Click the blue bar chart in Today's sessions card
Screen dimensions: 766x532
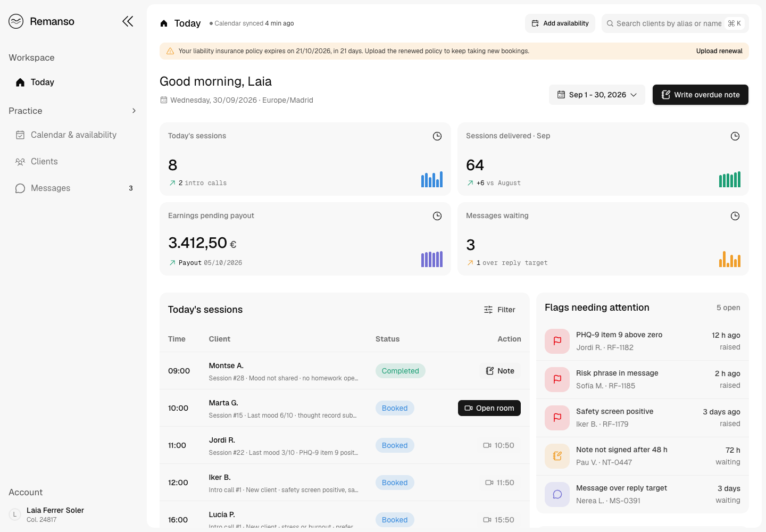point(432,179)
